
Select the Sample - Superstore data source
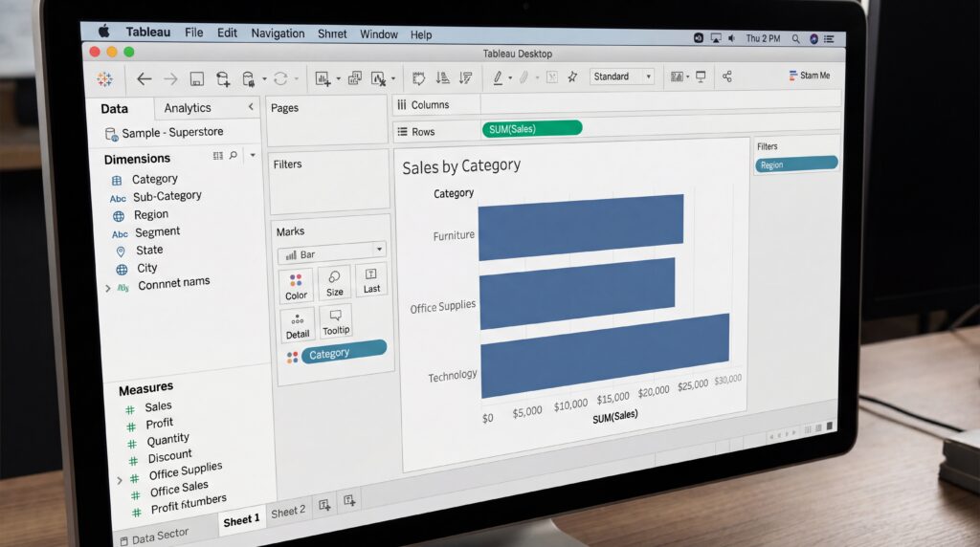(165, 132)
